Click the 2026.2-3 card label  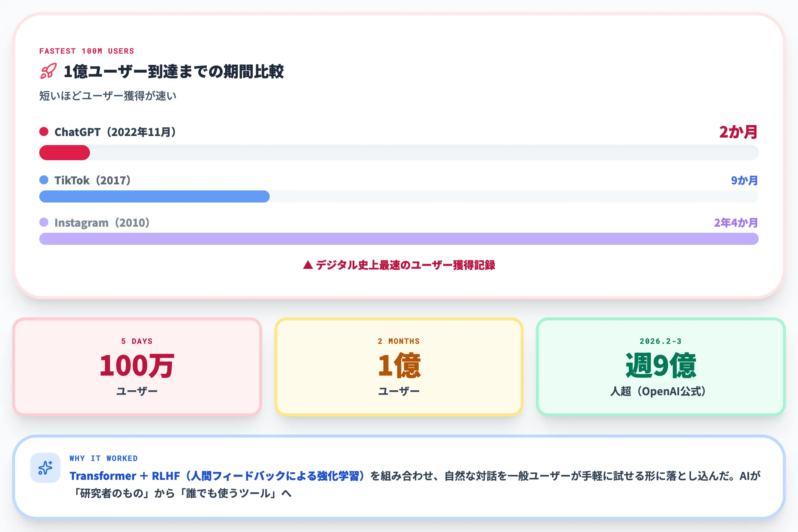pyautogui.click(x=660, y=341)
